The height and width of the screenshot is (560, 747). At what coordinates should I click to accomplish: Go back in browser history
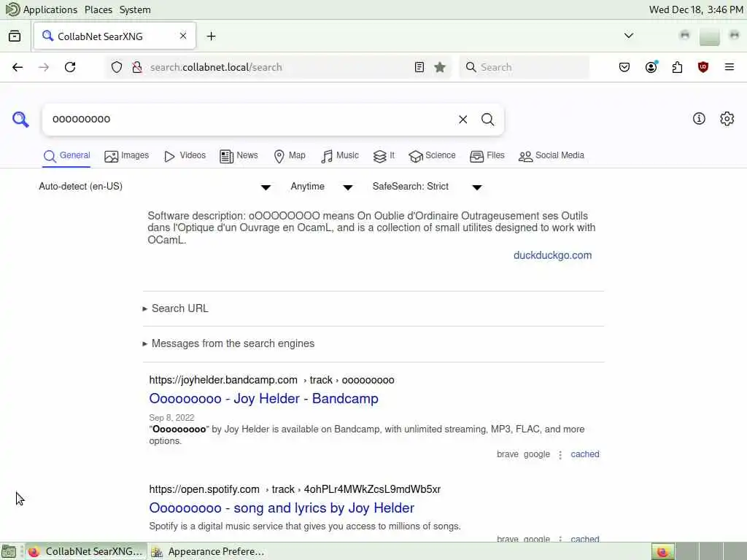pos(18,67)
